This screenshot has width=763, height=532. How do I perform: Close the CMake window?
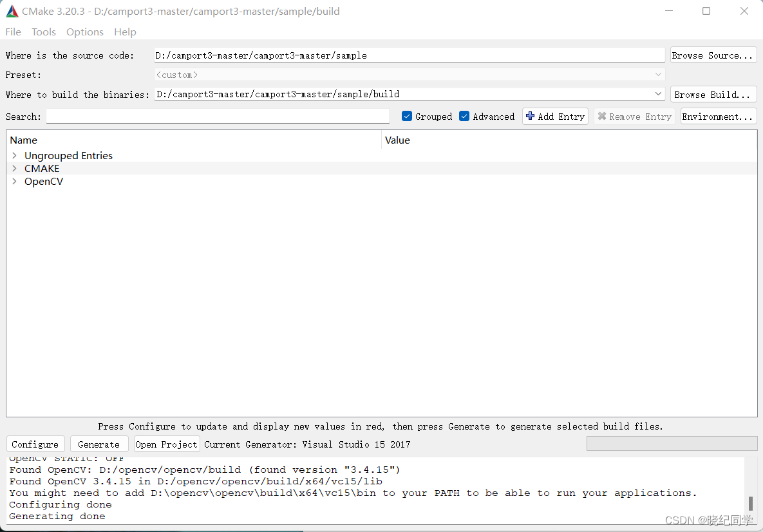pos(744,11)
